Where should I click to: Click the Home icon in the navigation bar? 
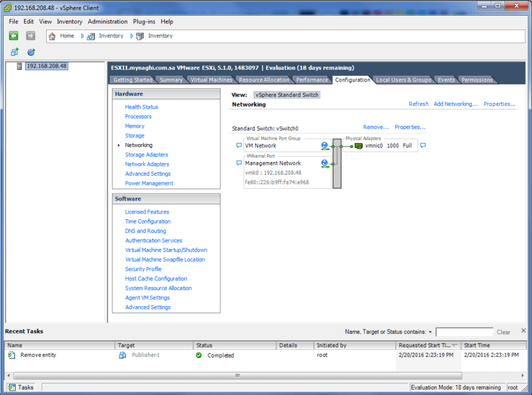(52, 35)
